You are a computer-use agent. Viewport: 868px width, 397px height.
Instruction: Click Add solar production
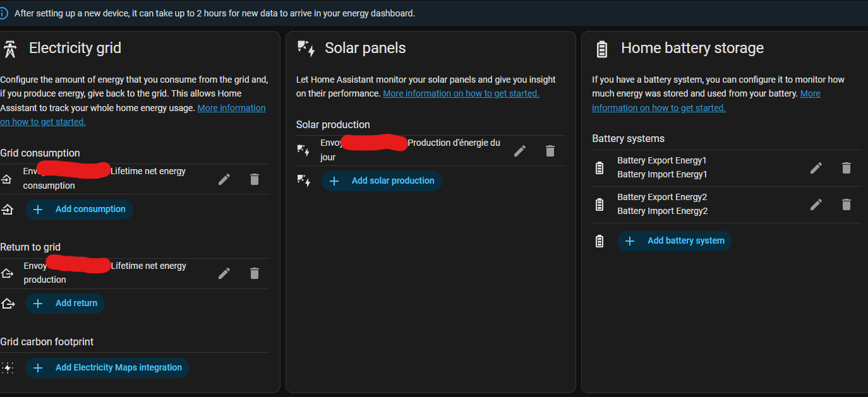tap(382, 181)
